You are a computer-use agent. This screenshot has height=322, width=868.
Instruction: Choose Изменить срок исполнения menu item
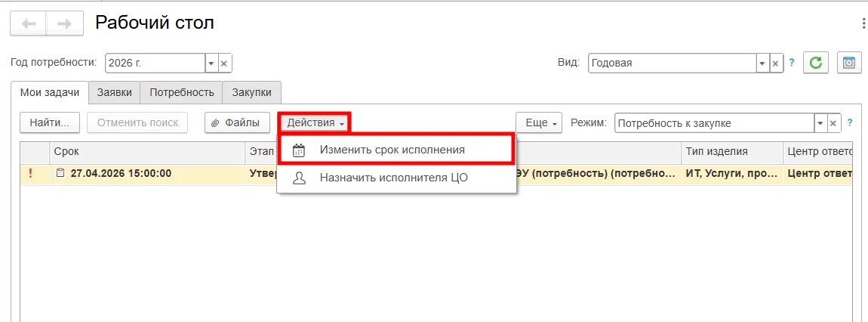[x=396, y=150]
